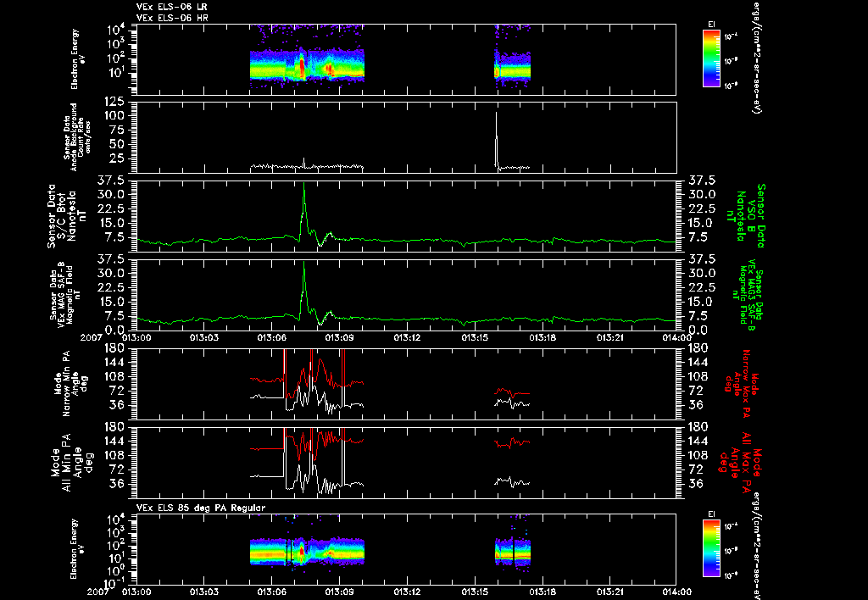Click the green 'VSO B Nanotesla' right axis label
Viewport: 868px width, 600px height.
point(748,216)
